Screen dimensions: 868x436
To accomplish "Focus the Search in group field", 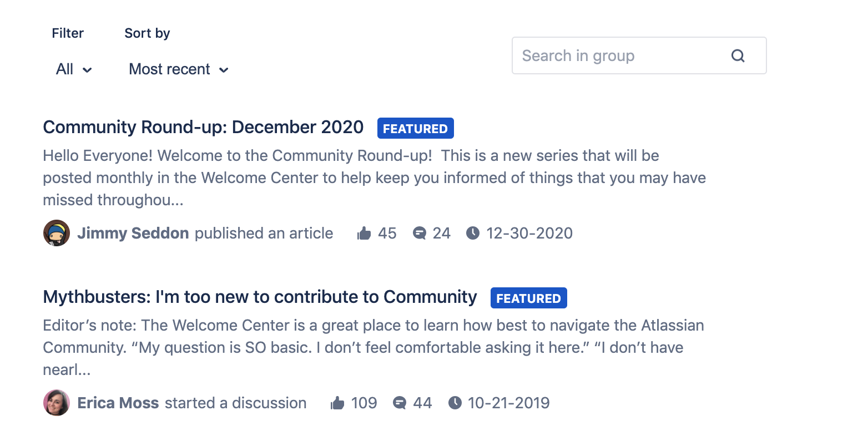I will click(x=639, y=55).
